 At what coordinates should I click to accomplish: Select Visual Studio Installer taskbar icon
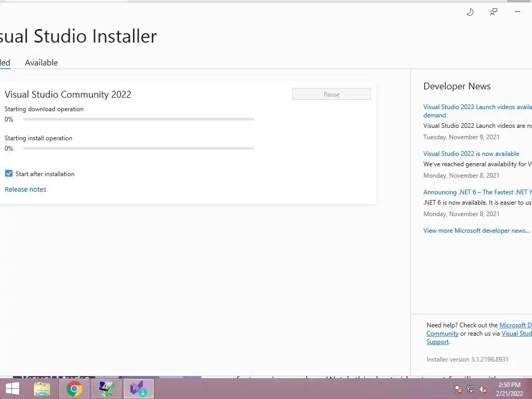138,389
